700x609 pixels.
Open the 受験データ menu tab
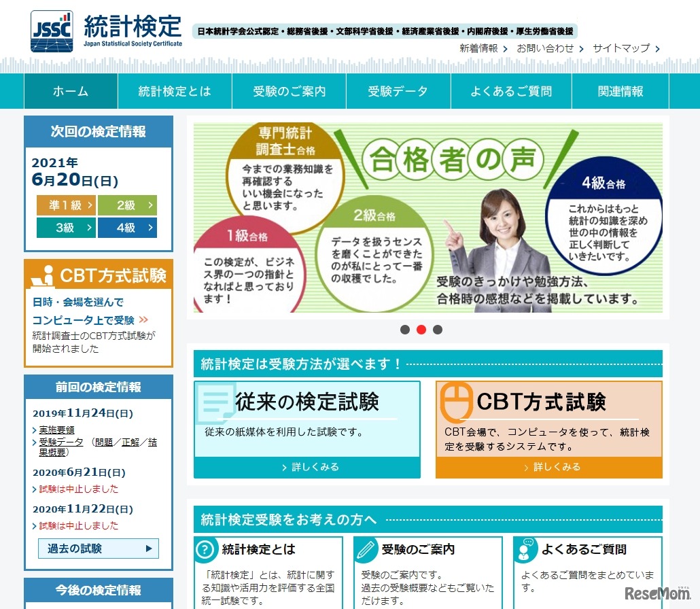point(398,91)
